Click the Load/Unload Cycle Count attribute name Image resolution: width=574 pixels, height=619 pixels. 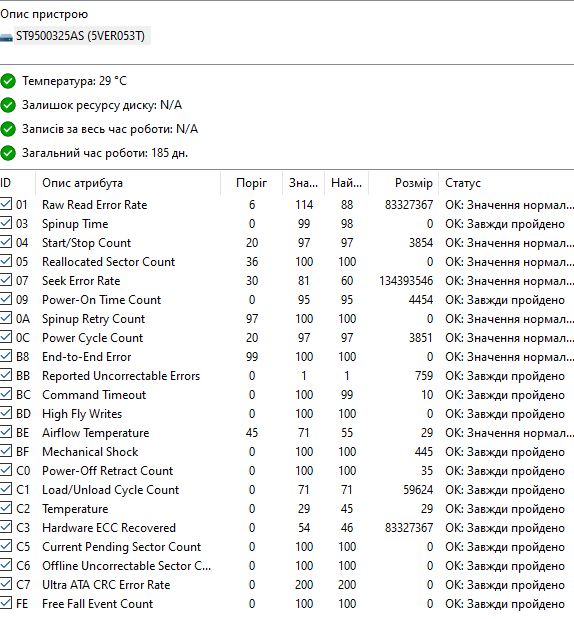point(111,490)
